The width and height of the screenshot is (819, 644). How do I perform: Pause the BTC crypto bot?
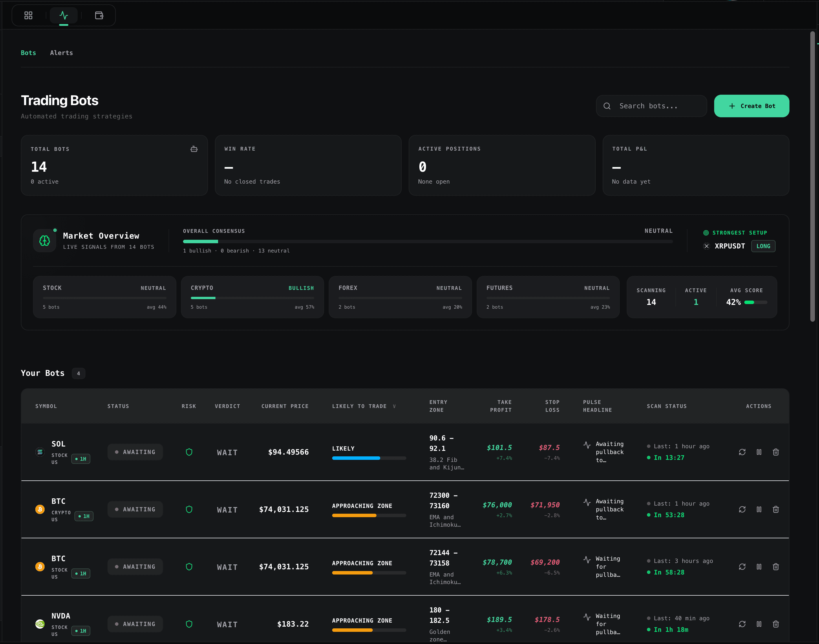(x=759, y=509)
